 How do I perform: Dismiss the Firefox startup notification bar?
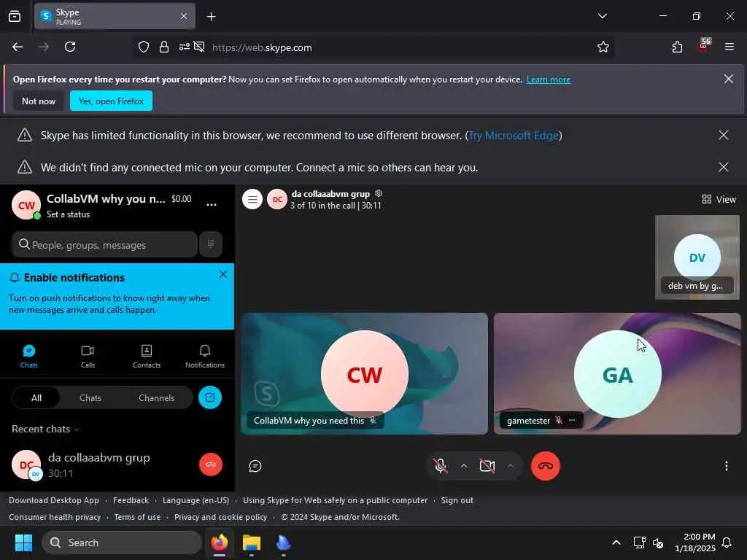[x=729, y=79]
